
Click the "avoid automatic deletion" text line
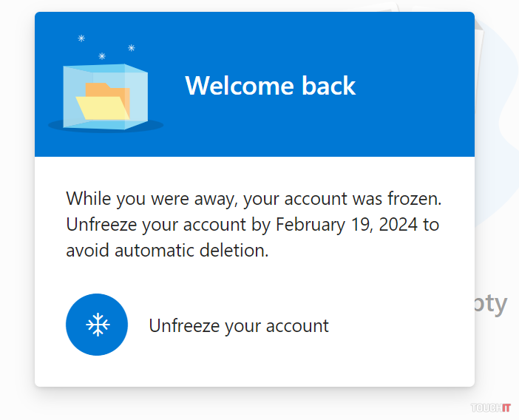point(166,250)
